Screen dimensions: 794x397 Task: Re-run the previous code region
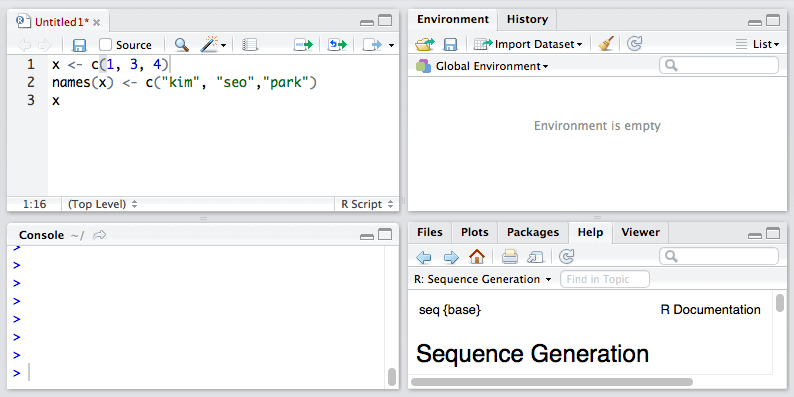tap(337, 45)
